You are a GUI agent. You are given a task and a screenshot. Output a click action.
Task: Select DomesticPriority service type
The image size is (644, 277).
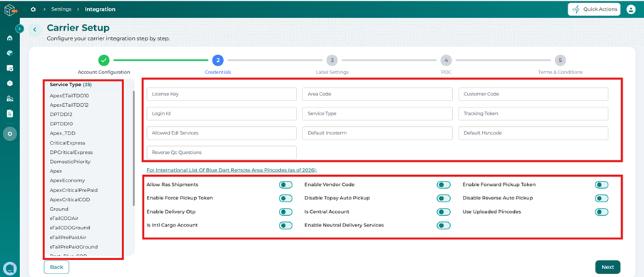70,162
